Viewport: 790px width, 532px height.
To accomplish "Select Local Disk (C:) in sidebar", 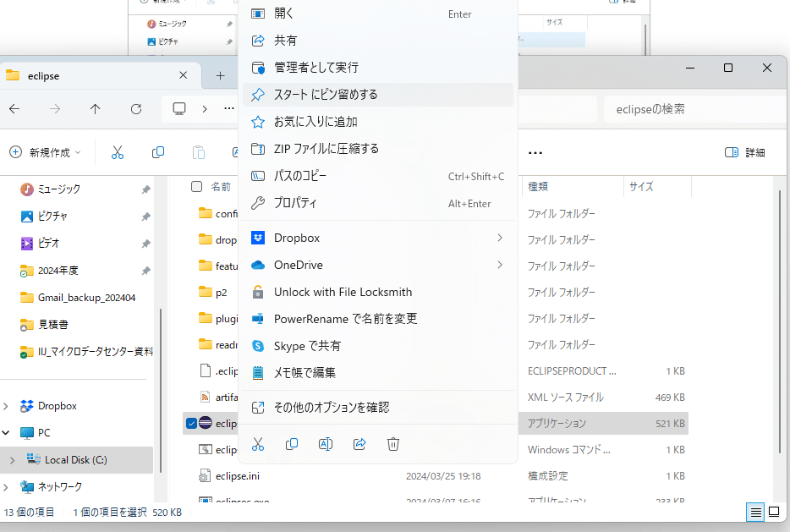I will tap(77, 460).
